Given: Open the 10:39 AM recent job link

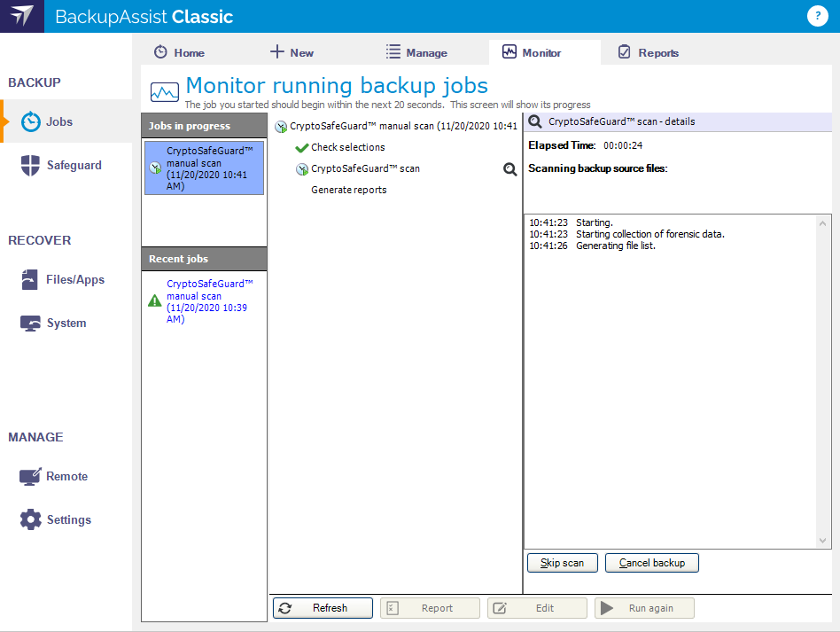Looking at the screenshot, I should 209,300.
